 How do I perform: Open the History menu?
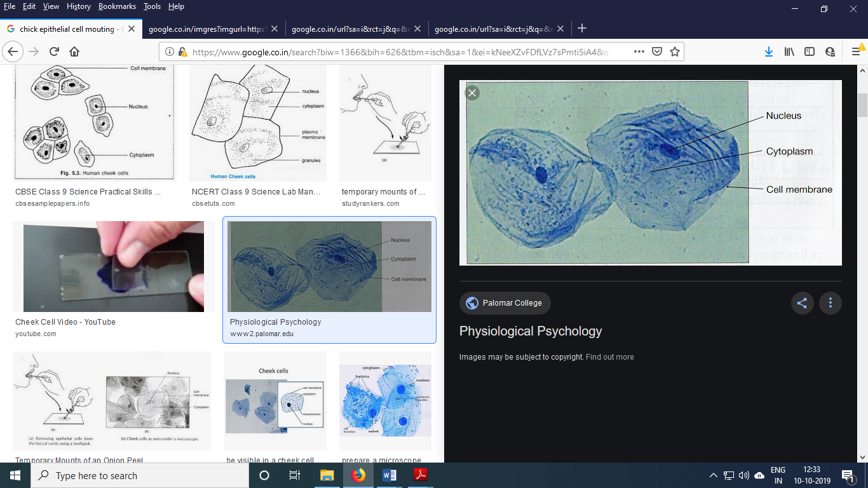79,6
